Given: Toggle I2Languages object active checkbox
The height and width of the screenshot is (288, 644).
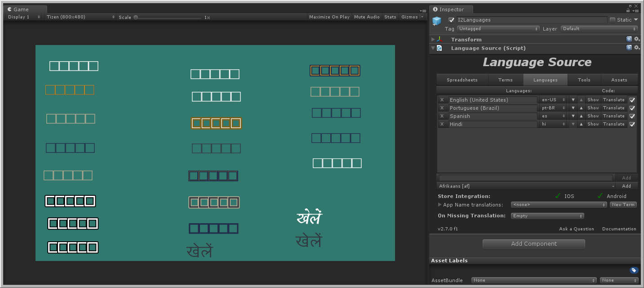Looking at the screenshot, I should [x=452, y=20].
